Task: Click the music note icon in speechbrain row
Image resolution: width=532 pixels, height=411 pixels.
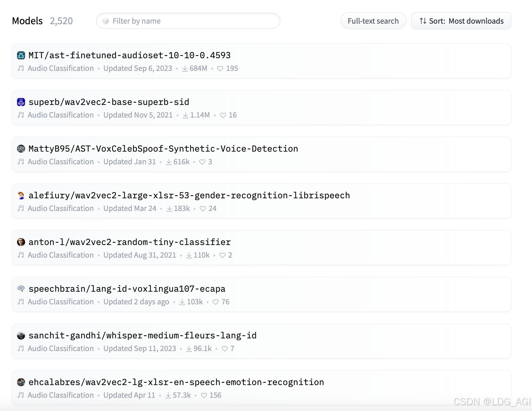Action: tap(21, 302)
